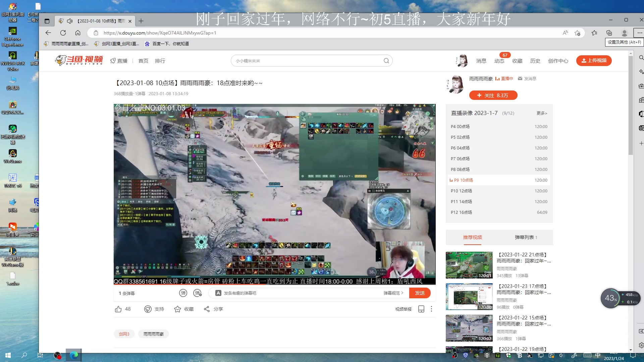Select episode P7 06点场
This screenshot has height=362, width=644.
pos(499,159)
